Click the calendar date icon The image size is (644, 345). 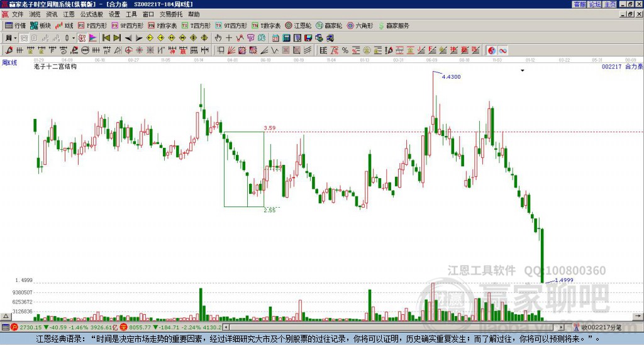(x=275, y=38)
